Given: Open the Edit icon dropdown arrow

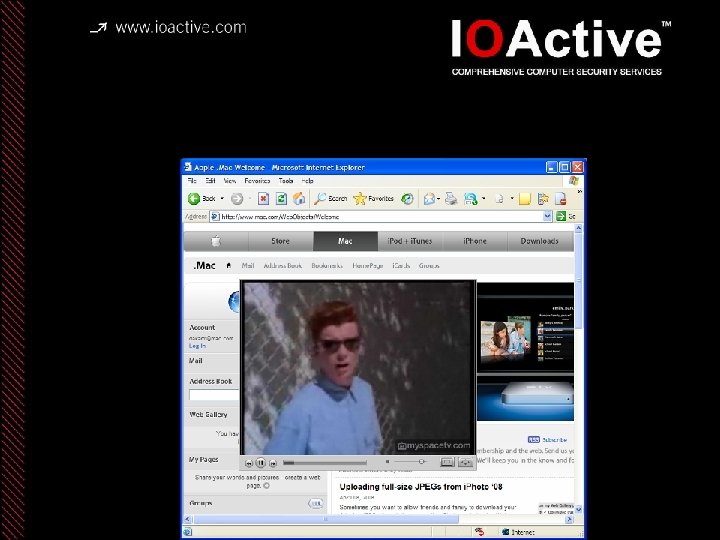Looking at the screenshot, I should [484, 199].
